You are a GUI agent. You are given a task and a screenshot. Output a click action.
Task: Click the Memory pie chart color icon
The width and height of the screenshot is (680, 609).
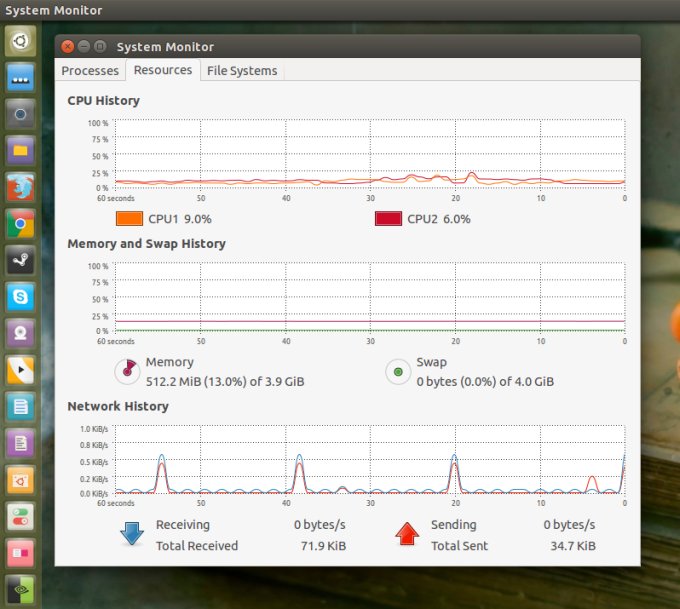(x=127, y=371)
